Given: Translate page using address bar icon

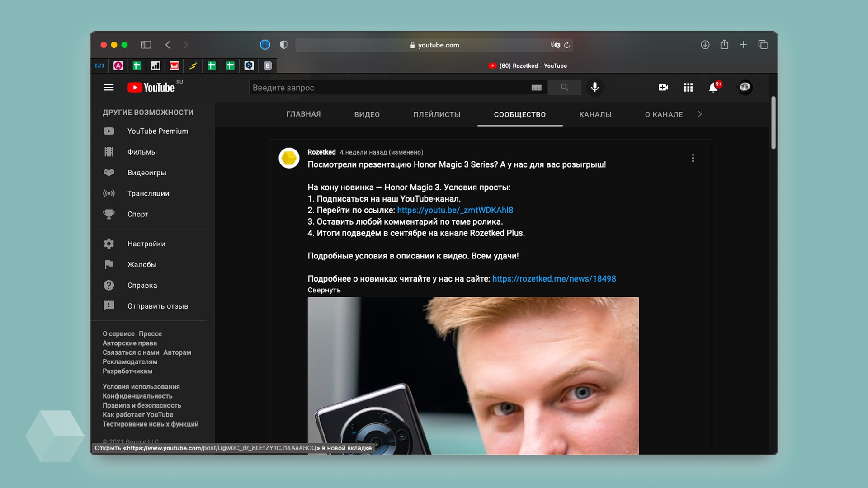Looking at the screenshot, I should 555,45.
